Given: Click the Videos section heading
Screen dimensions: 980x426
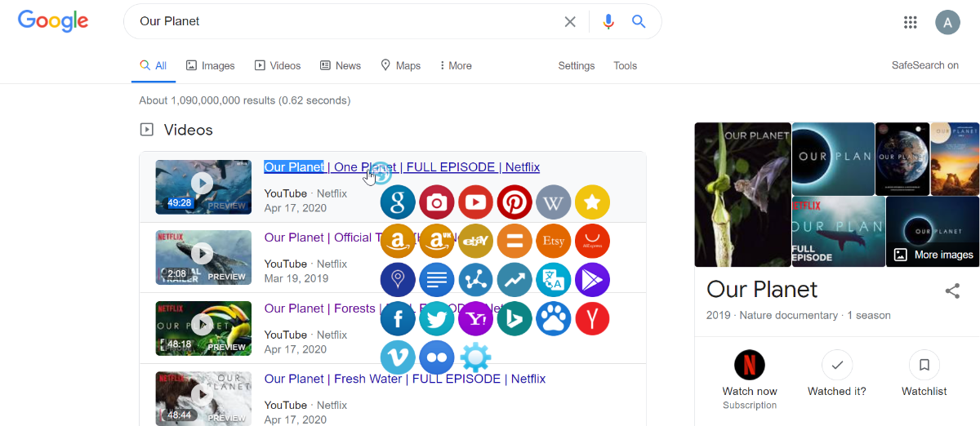Looking at the screenshot, I should coord(188,130).
